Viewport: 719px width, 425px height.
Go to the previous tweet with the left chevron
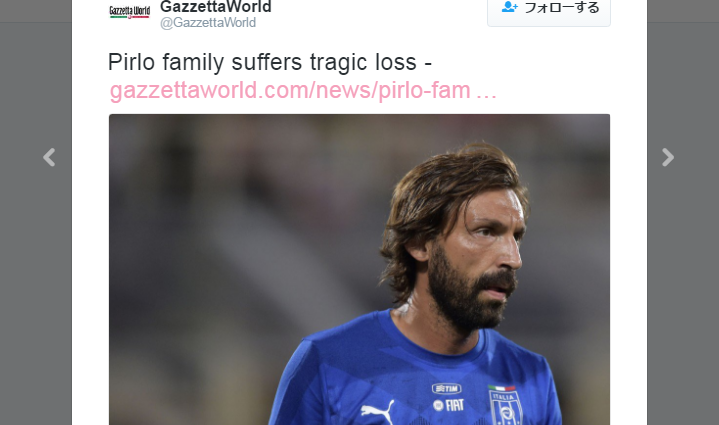click(49, 157)
